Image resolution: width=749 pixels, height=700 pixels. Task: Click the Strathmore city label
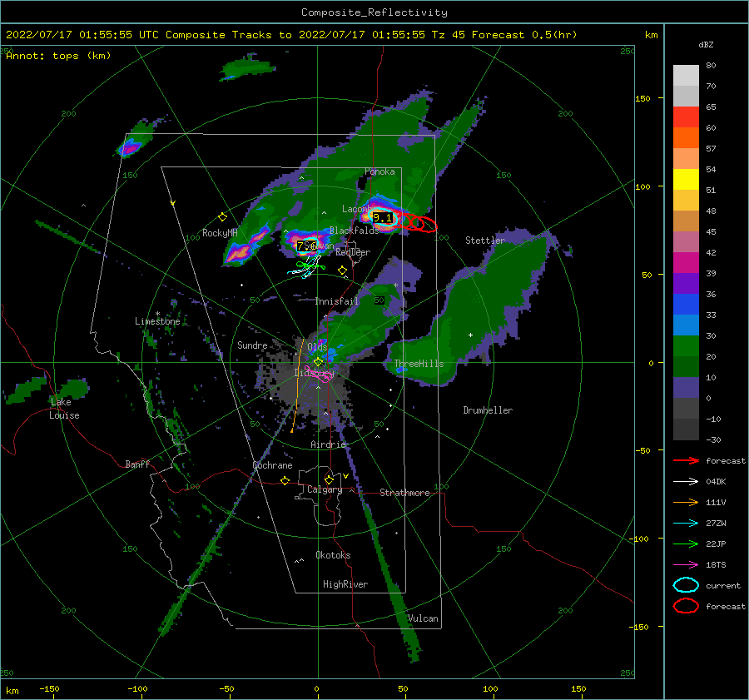tap(404, 493)
